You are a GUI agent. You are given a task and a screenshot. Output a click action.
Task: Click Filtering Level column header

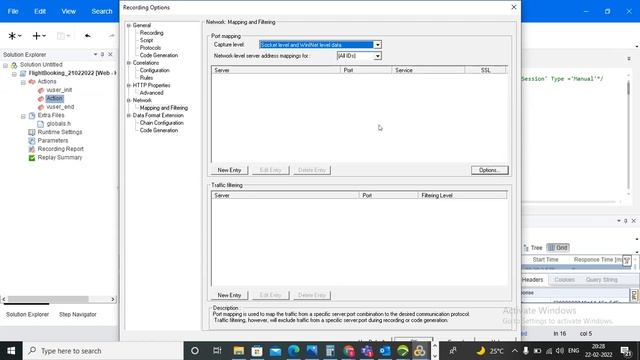[x=462, y=196]
